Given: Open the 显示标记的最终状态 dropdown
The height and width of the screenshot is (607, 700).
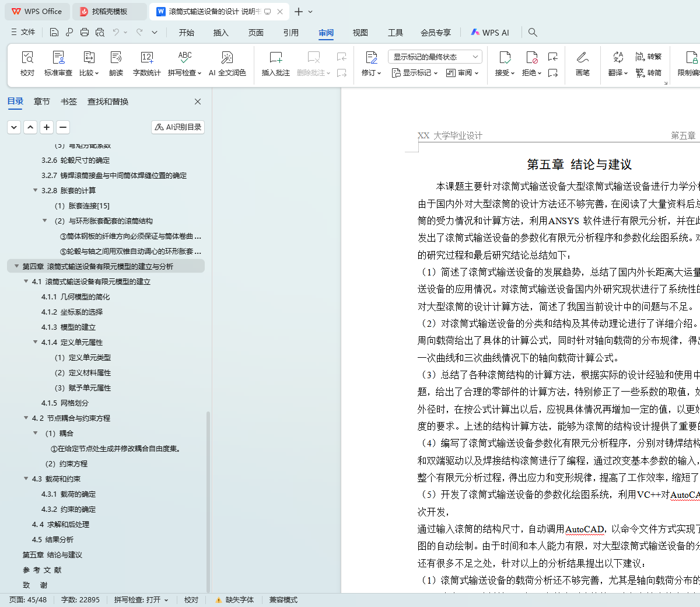Looking at the screenshot, I should pos(435,57).
